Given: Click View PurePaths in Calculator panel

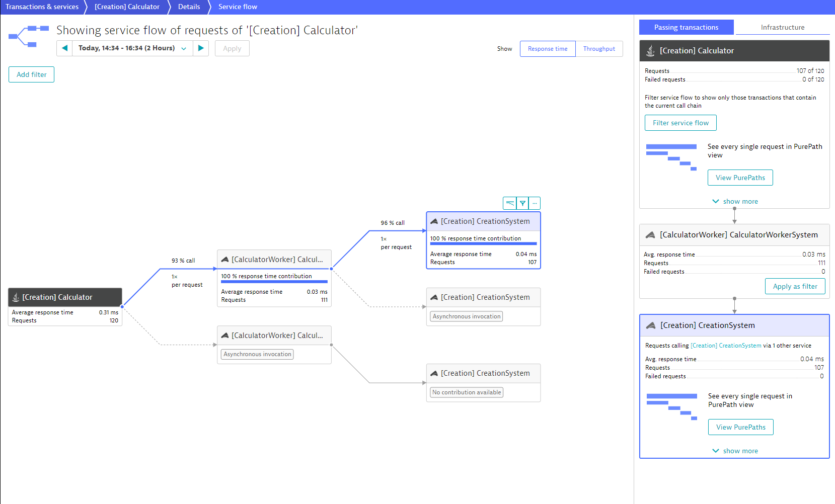Looking at the screenshot, I should [740, 178].
